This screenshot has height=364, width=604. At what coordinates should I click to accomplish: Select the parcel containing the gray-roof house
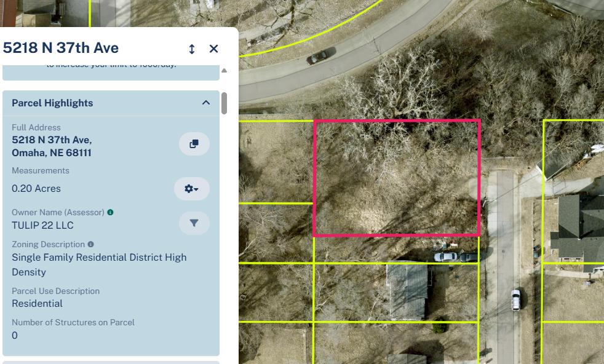click(396, 293)
